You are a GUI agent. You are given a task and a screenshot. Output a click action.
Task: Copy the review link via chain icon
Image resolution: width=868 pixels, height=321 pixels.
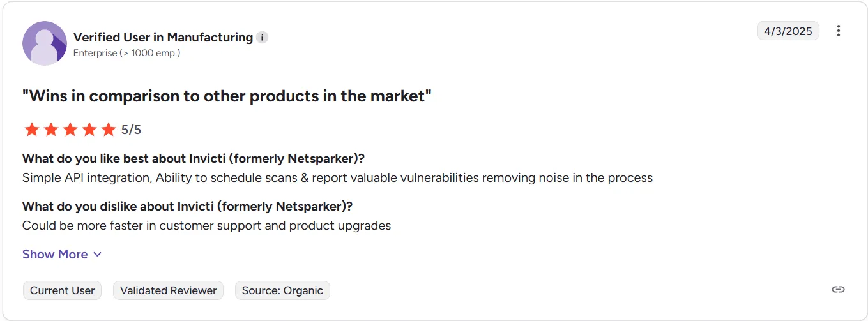(838, 290)
